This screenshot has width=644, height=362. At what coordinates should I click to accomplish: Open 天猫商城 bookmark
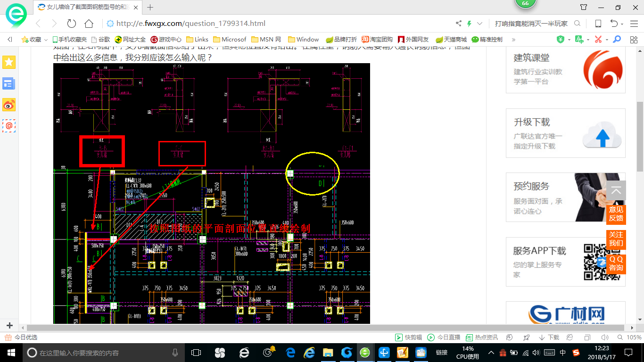[x=451, y=40]
